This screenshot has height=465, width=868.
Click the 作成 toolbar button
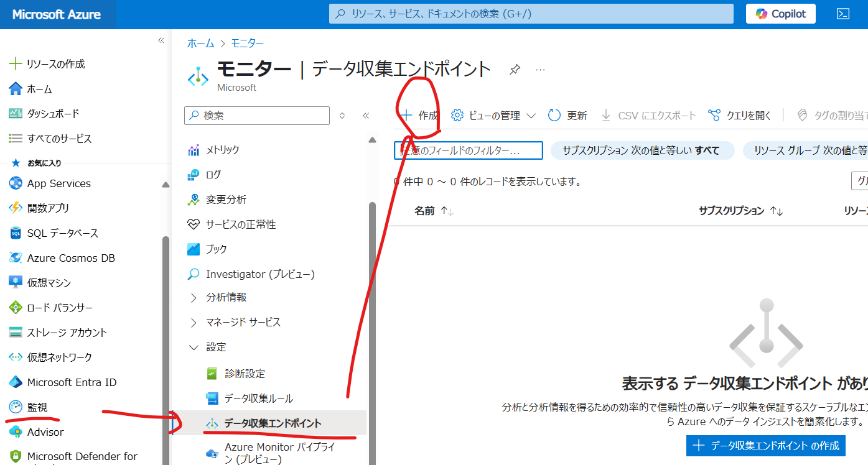(419, 116)
